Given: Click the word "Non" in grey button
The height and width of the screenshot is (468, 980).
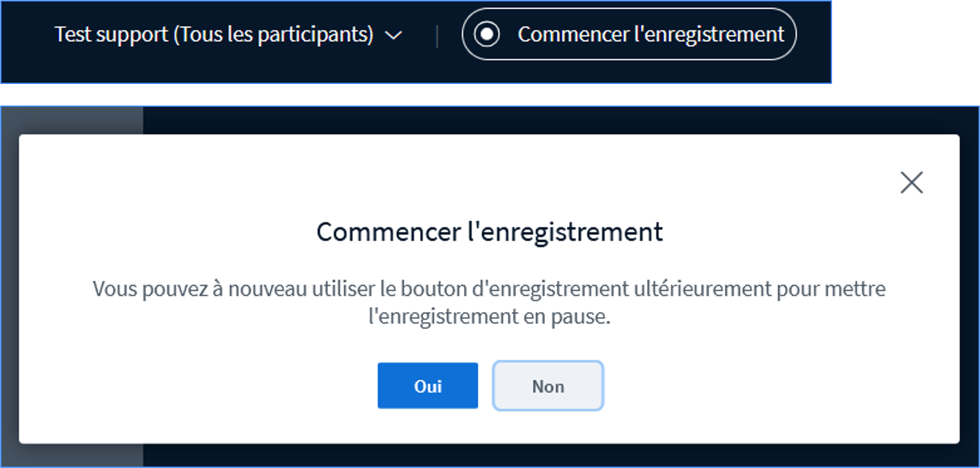Looking at the screenshot, I should [548, 387].
